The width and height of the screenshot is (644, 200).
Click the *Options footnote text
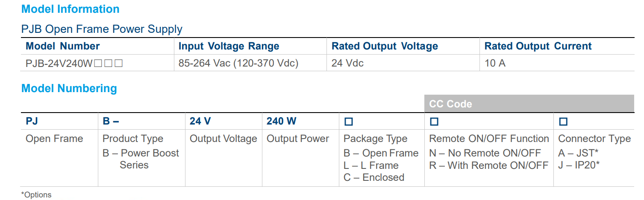click(x=36, y=195)
